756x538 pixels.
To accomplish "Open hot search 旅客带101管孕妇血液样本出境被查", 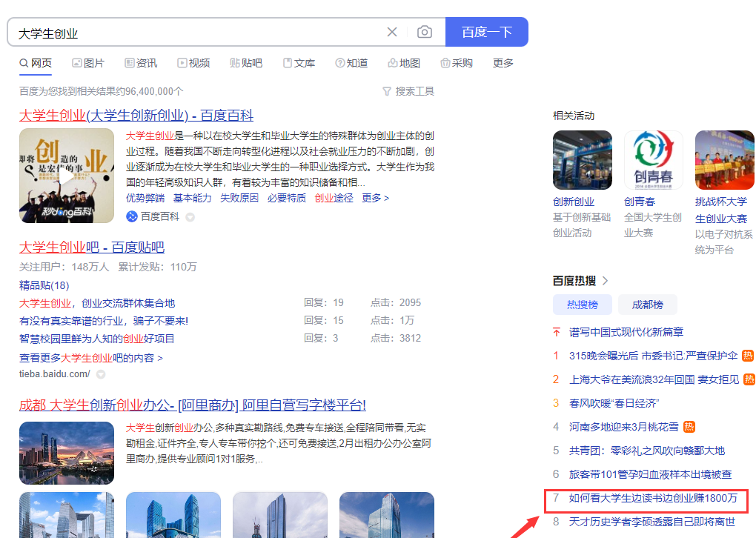I will [651, 474].
